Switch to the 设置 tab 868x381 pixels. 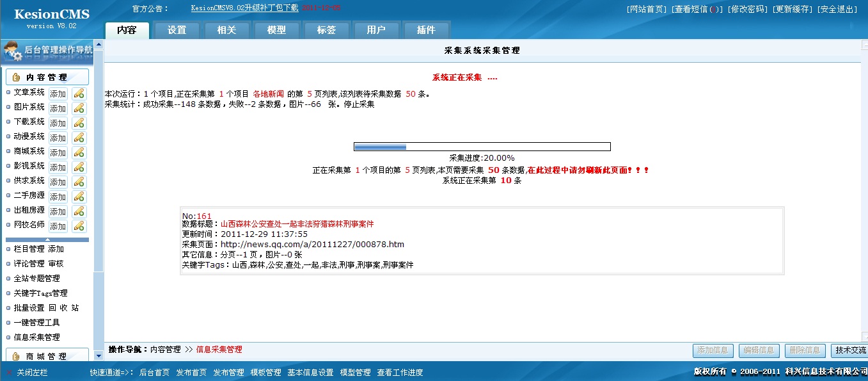point(177,30)
